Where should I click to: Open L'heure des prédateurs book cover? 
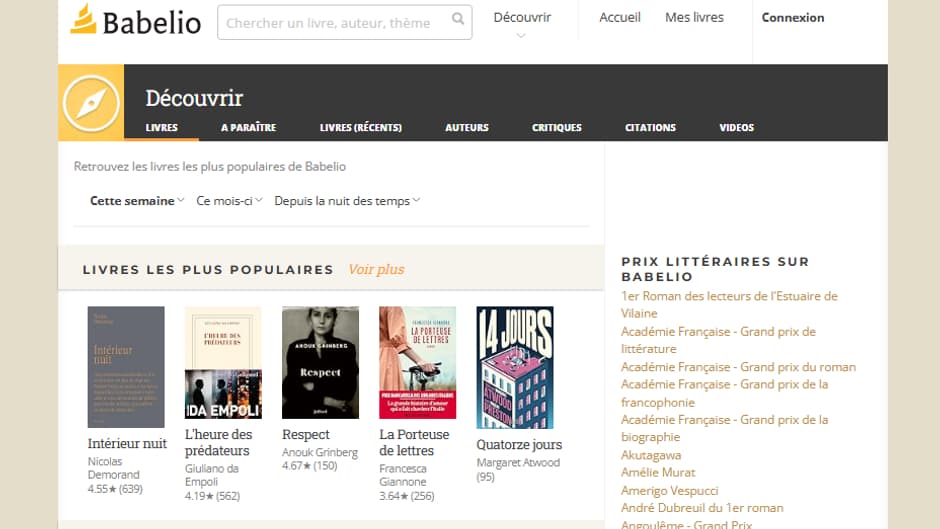pyautogui.click(x=223, y=363)
